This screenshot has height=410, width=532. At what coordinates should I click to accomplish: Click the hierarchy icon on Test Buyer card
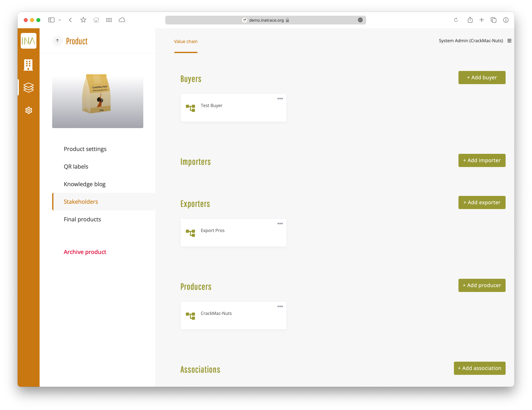190,108
